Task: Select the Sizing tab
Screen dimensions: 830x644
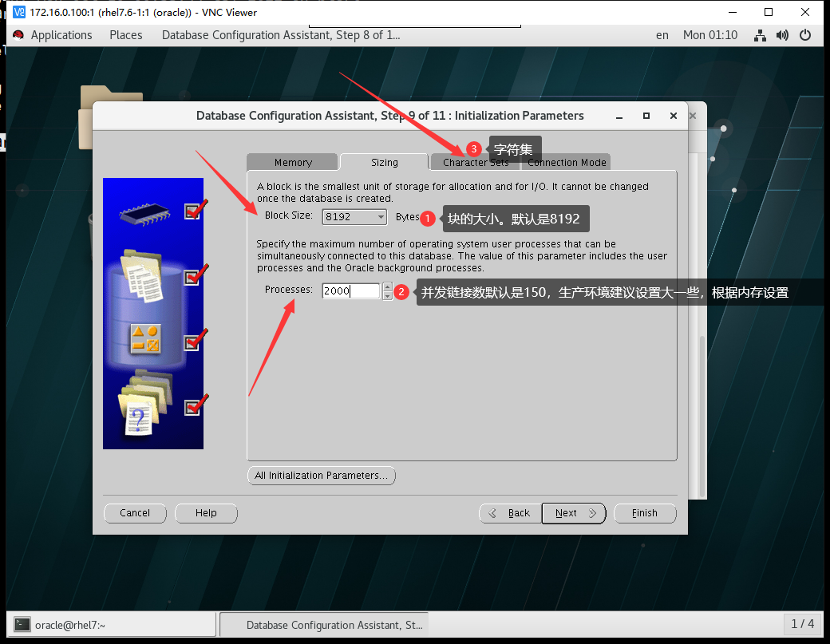Action: click(x=385, y=162)
